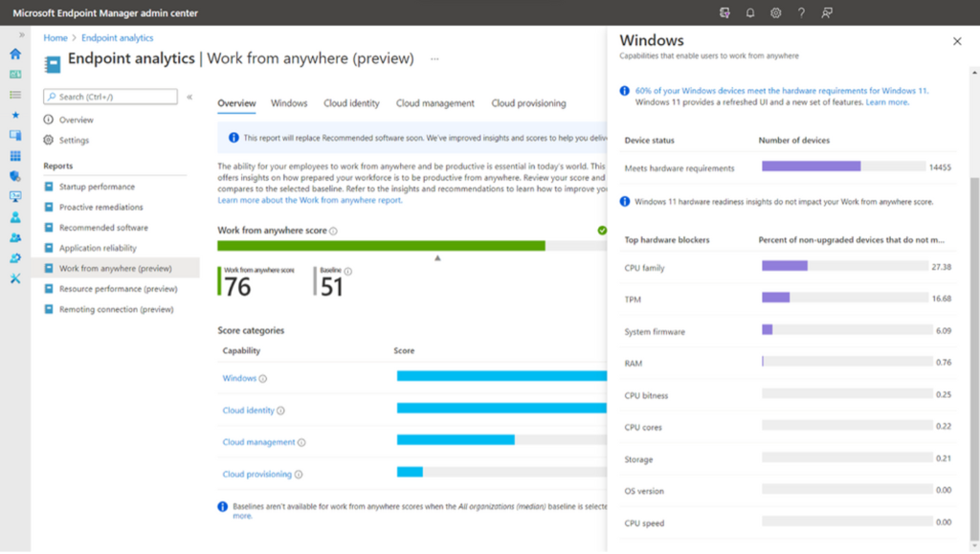This screenshot has height=554, width=980.
Task: Click inside the Search (Ctrl+/) field
Action: click(x=110, y=97)
